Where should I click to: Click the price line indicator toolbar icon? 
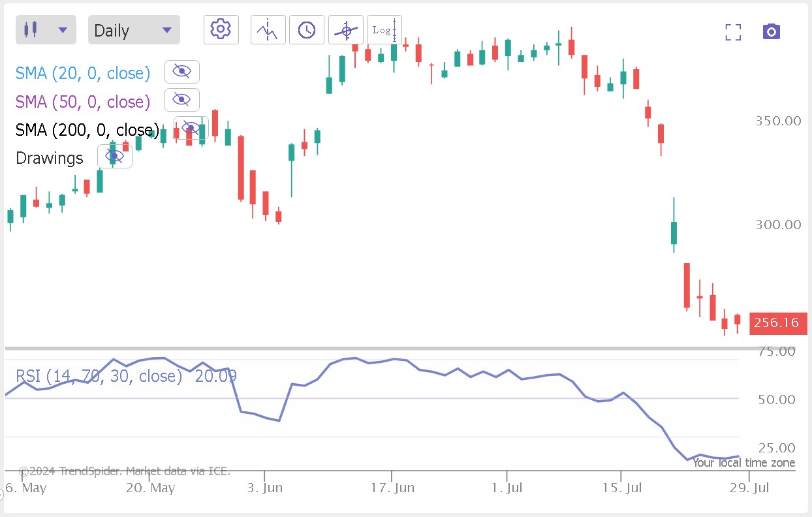(x=268, y=29)
